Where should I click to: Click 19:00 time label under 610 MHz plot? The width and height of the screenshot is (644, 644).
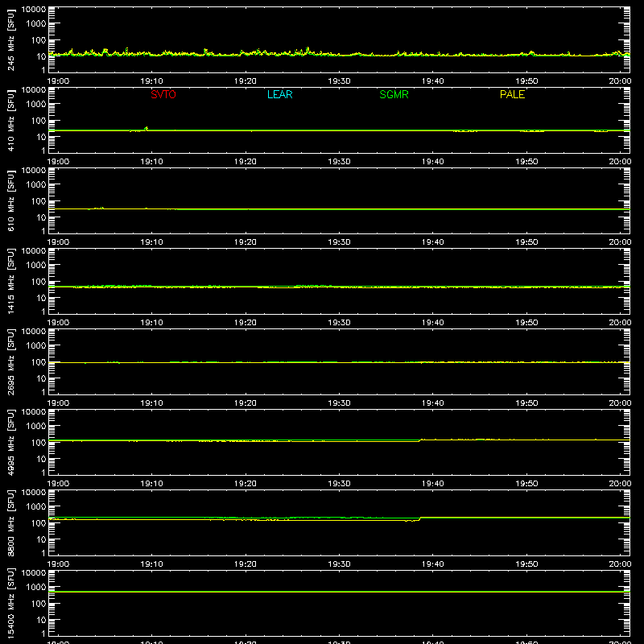coord(58,242)
